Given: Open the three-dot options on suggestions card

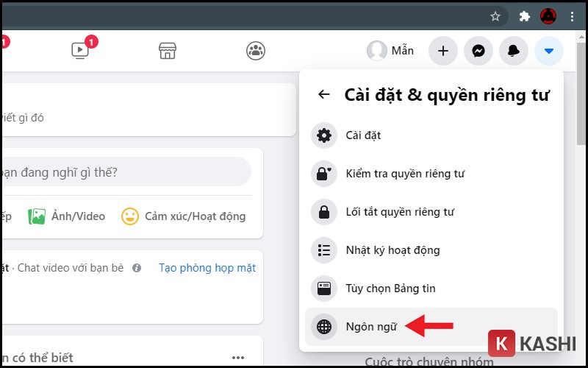Looking at the screenshot, I should 238,358.
